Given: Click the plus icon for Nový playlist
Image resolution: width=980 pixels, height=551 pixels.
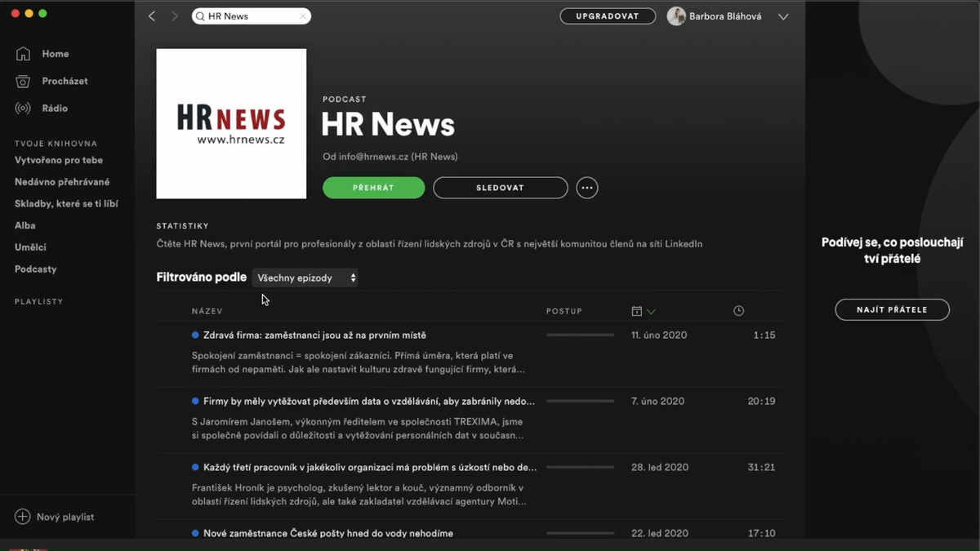Looking at the screenshot, I should (22, 517).
